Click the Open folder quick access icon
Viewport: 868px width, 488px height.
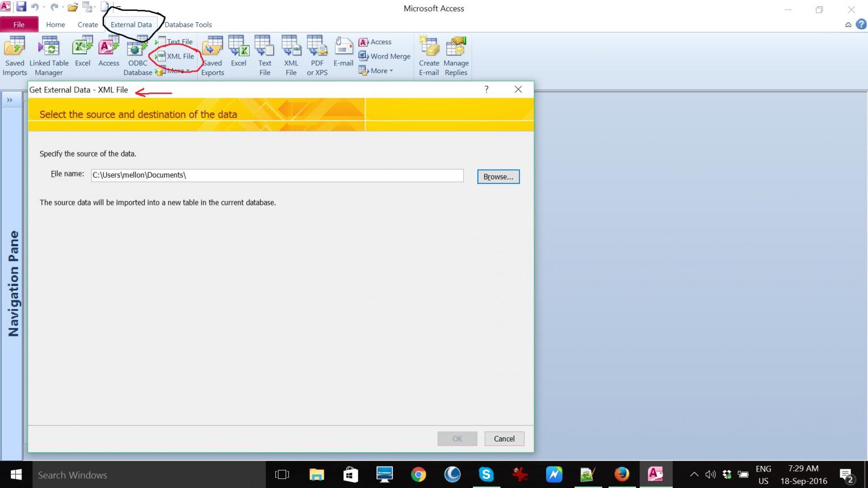point(73,7)
